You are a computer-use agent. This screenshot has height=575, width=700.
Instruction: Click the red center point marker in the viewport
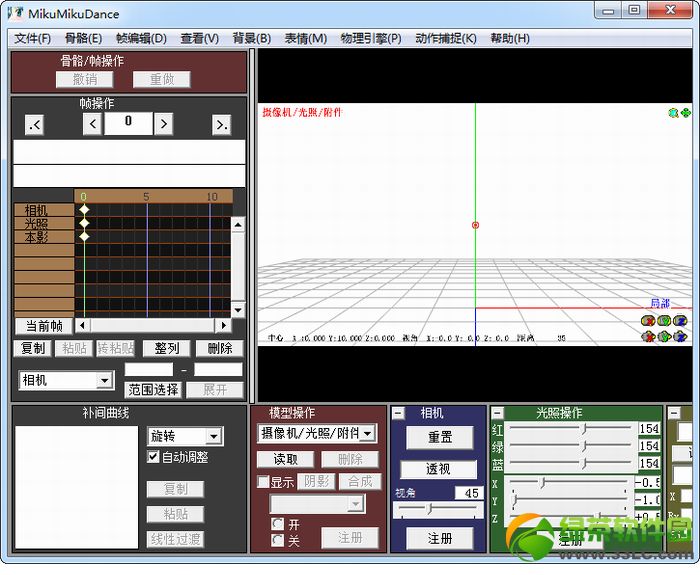click(475, 225)
